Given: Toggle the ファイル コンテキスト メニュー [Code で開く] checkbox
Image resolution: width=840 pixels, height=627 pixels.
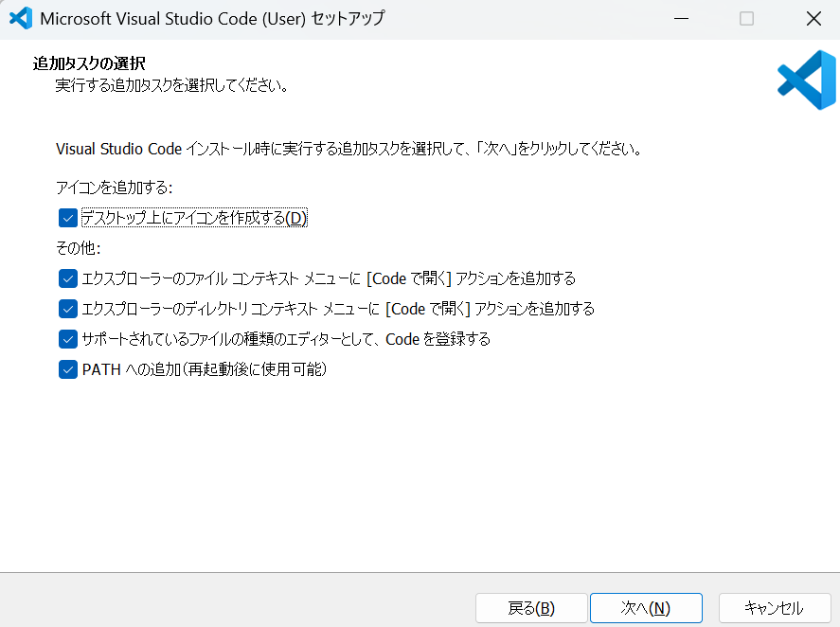Looking at the screenshot, I should click(67, 278).
